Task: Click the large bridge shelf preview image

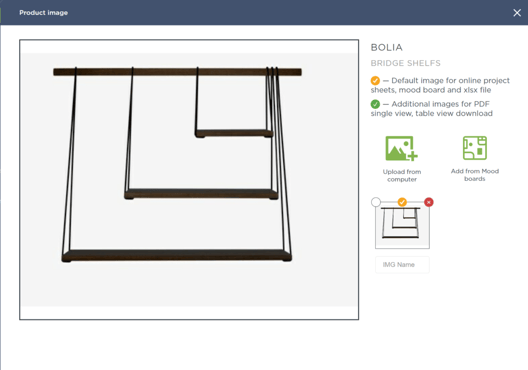Action: point(189,179)
